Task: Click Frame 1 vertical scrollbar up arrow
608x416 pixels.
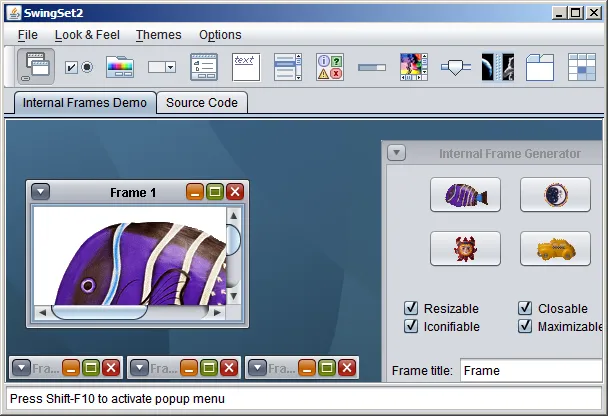Action: pos(233,215)
